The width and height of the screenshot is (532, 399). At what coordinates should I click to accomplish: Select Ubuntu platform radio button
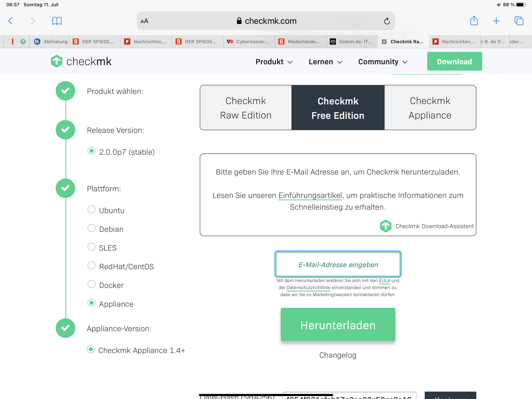point(91,209)
